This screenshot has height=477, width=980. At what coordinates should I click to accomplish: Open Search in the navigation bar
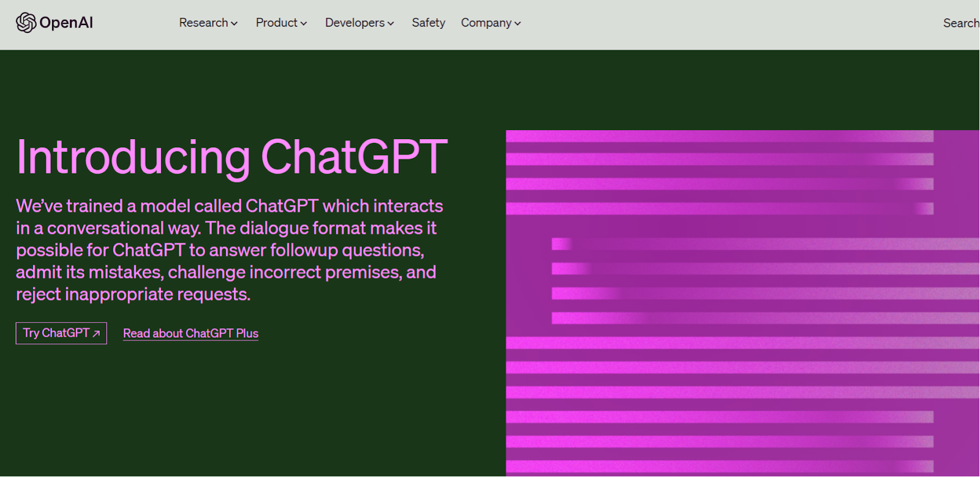[x=961, y=23]
